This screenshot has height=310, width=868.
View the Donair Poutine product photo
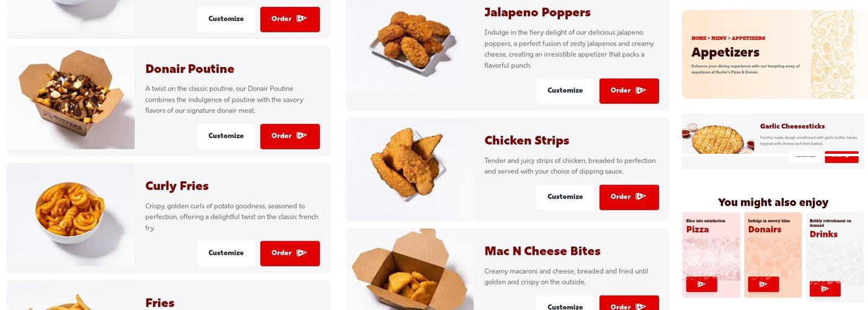[71, 98]
